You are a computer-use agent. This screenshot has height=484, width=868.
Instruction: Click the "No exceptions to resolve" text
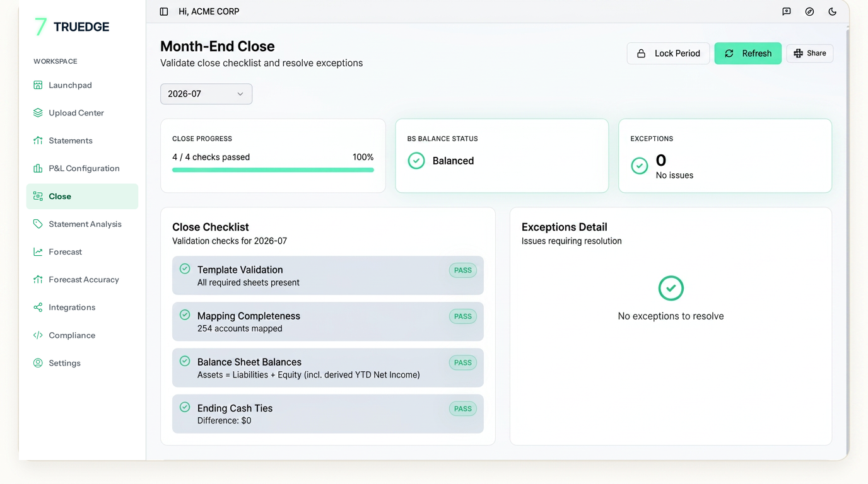click(671, 316)
